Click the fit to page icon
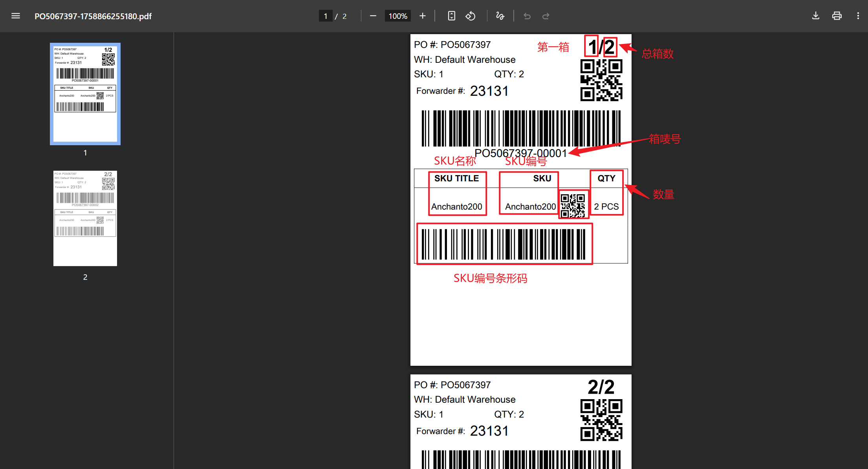This screenshot has width=868, height=469. click(x=452, y=16)
